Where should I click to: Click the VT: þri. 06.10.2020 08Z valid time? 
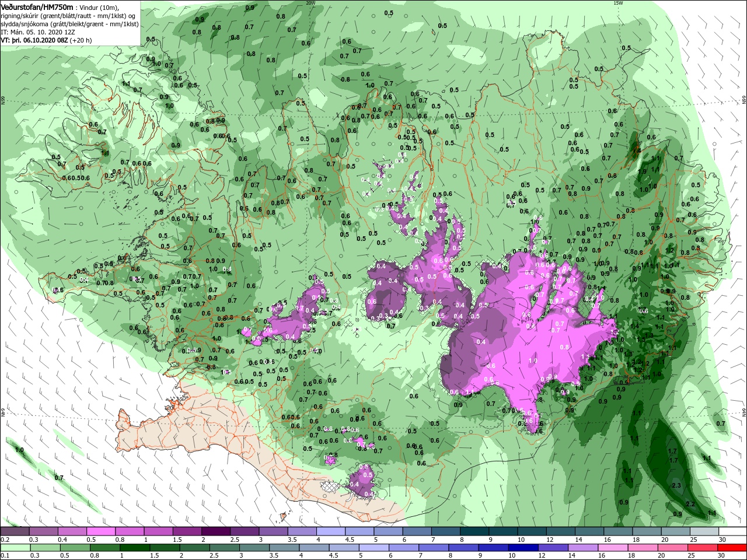pyautogui.click(x=34, y=40)
